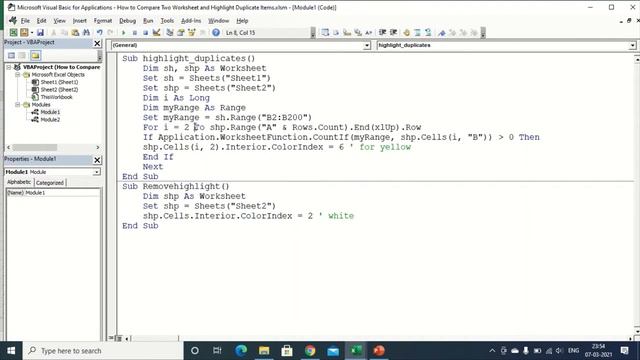The width and height of the screenshot is (640, 360).
Task: Click the Redo arrow icon
Action: coord(110,33)
